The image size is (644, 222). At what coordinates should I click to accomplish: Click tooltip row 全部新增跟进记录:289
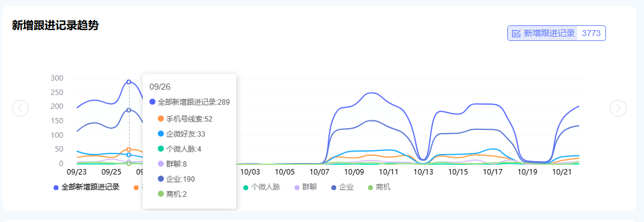point(189,102)
